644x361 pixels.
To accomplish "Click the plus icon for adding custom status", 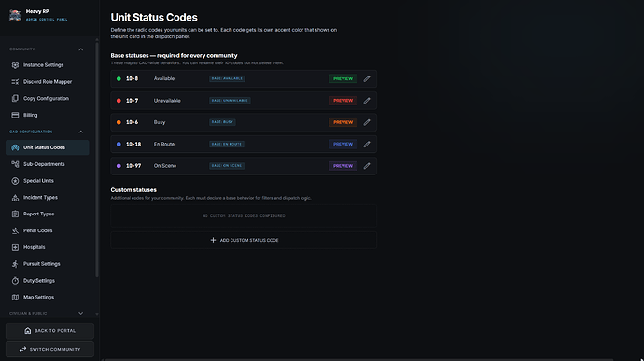I will tap(213, 240).
